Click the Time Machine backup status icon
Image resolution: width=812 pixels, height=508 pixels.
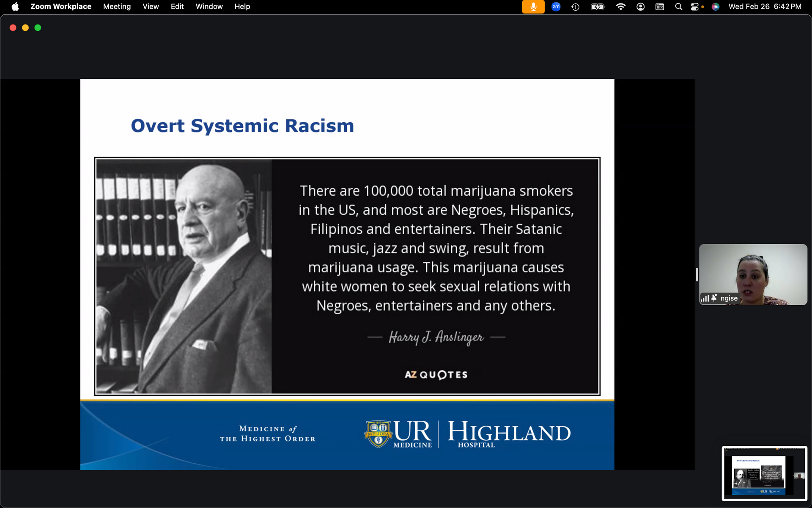575,7
